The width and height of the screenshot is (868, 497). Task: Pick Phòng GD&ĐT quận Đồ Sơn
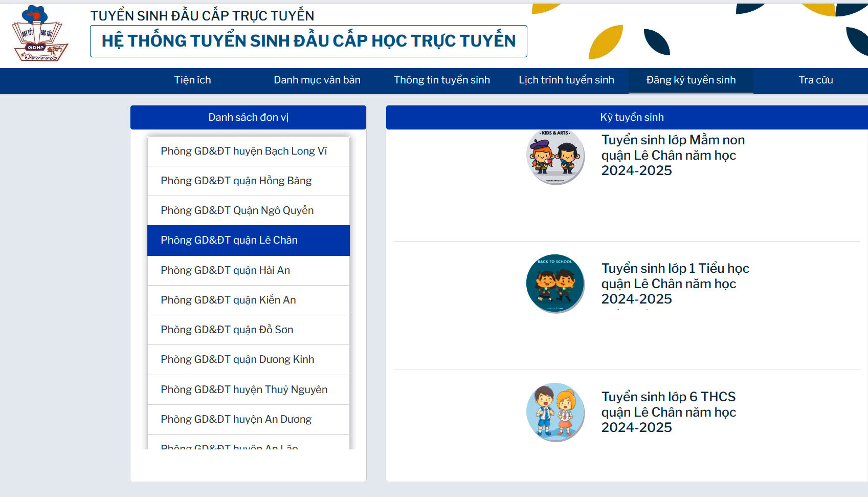pos(227,330)
